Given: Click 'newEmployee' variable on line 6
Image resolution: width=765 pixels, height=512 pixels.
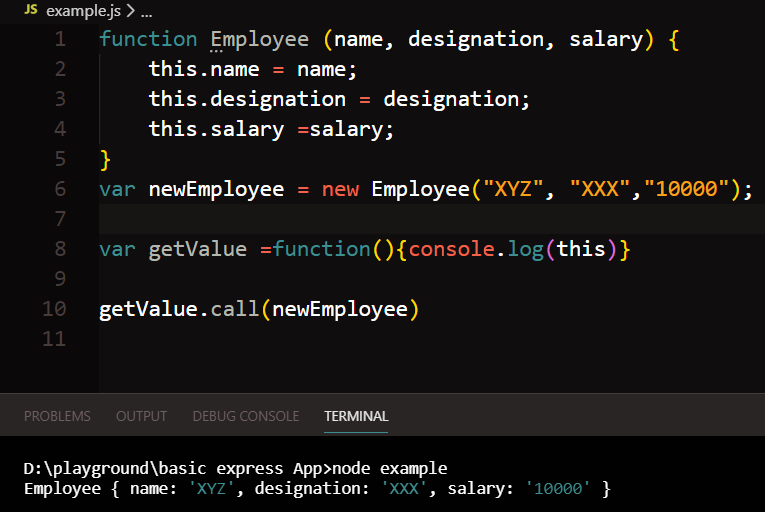Looking at the screenshot, I should (216, 190).
